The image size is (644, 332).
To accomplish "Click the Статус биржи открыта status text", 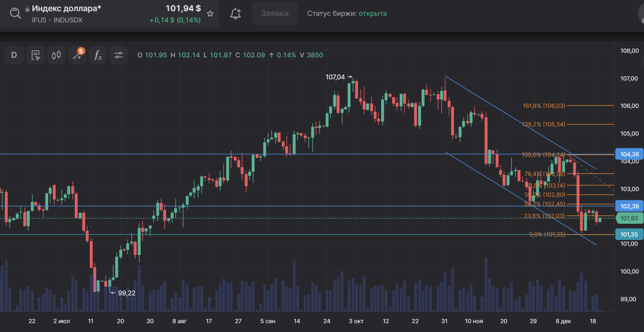I will click(x=346, y=13).
